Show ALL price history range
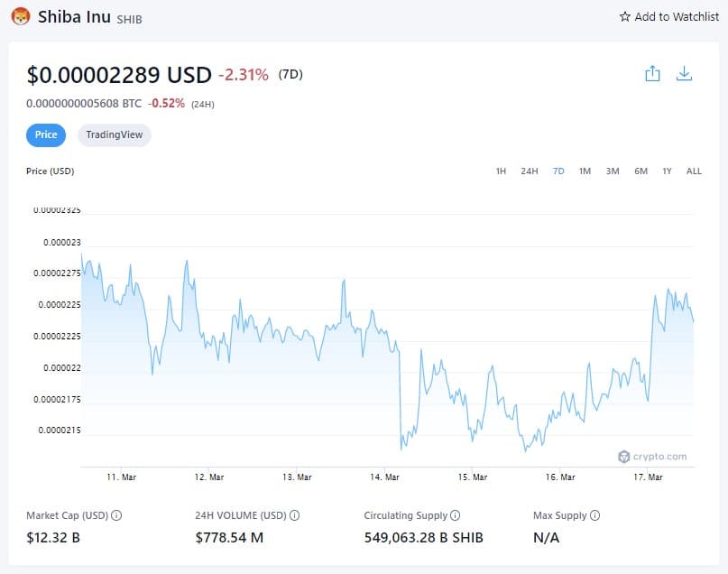The width and height of the screenshot is (728, 574). point(694,171)
